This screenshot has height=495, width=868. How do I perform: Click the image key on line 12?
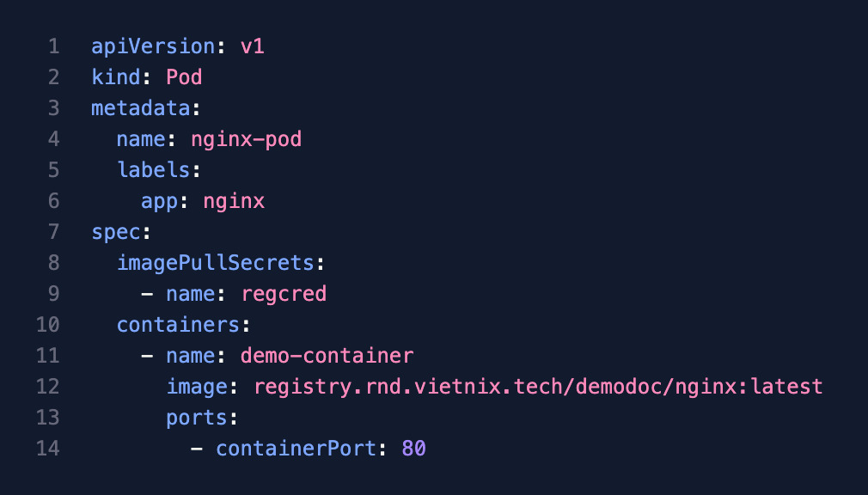(196, 387)
